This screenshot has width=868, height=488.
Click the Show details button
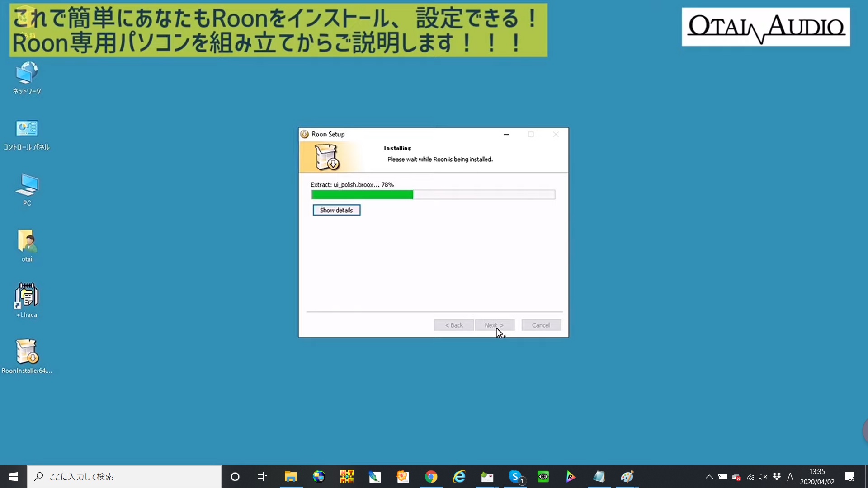(x=336, y=210)
